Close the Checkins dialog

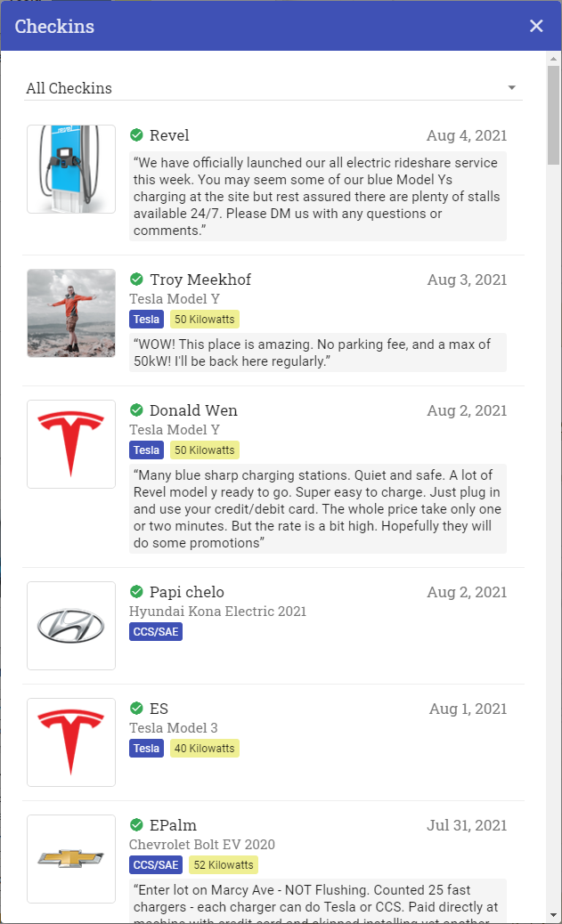tap(536, 26)
